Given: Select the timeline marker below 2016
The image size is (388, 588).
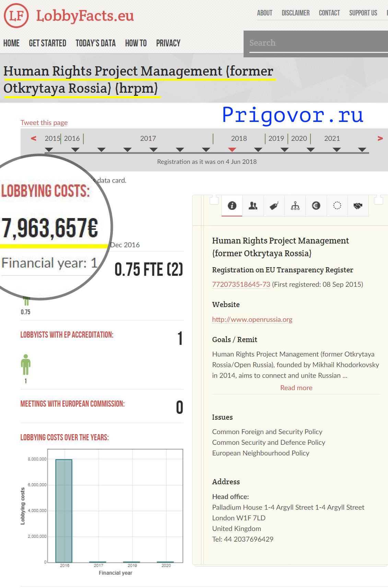Looking at the screenshot, I should pos(75,149).
